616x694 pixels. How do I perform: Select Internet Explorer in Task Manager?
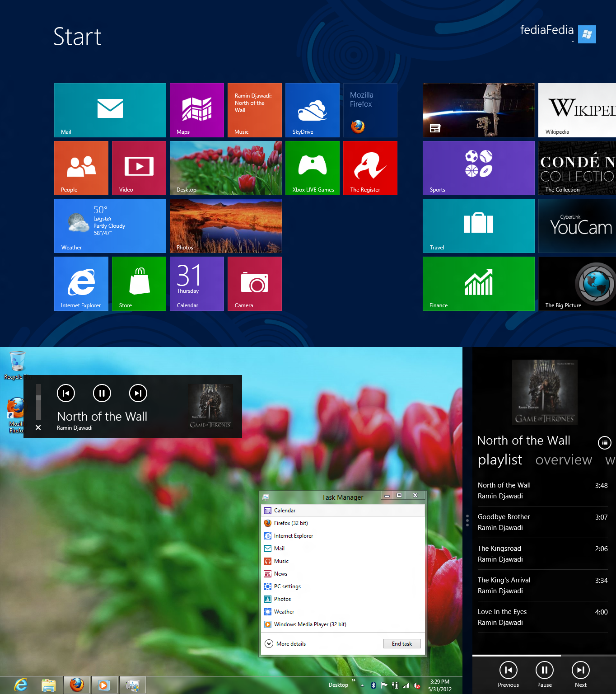point(343,536)
